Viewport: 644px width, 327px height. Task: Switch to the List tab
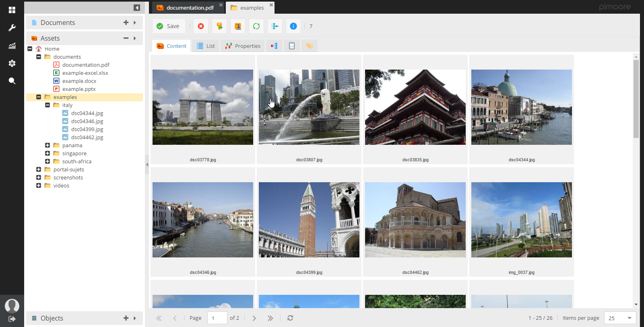206,46
